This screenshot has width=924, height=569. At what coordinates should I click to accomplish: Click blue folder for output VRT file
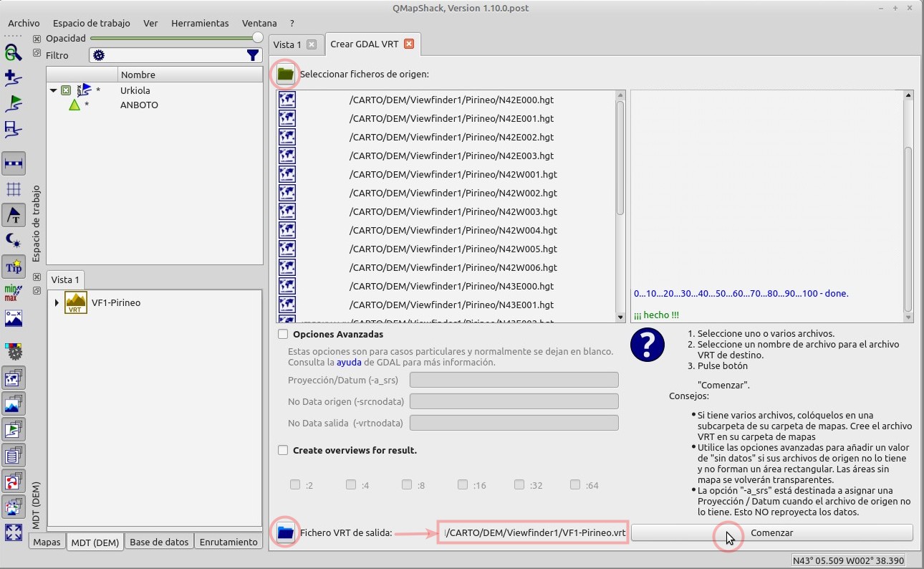[x=285, y=532]
